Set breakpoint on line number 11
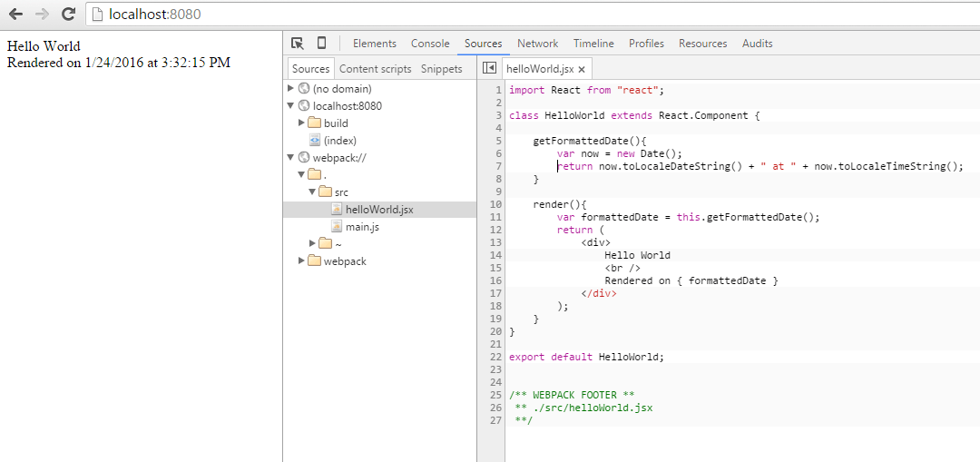The image size is (980, 462). coord(496,217)
